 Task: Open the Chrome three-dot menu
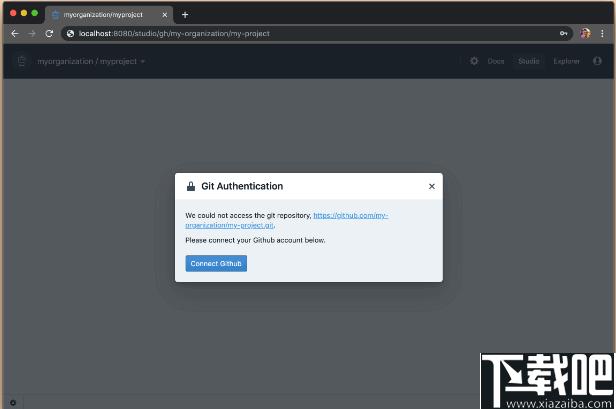click(x=602, y=34)
